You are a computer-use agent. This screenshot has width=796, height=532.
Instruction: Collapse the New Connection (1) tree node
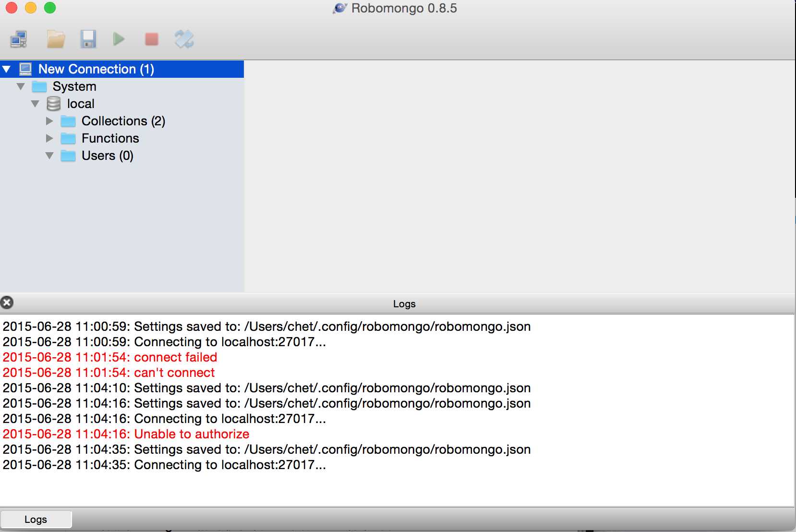[7, 69]
